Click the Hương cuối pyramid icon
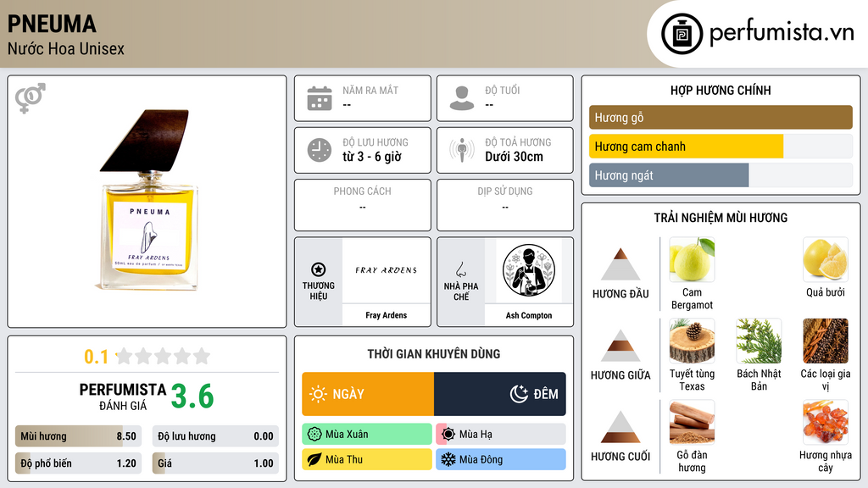Screen dimensions: 868x488 click(x=620, y=427)
